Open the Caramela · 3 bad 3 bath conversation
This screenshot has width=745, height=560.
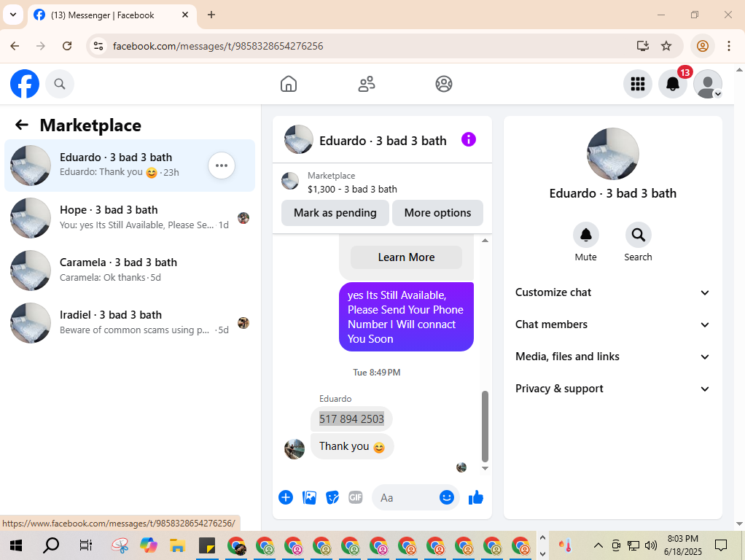tap(130, 270)
